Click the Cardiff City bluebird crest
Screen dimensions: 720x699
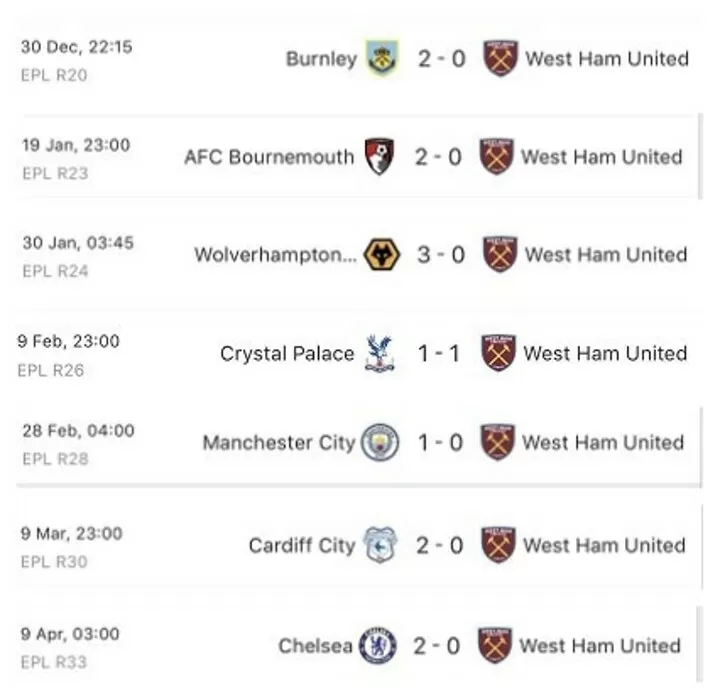click(x=380, y=545)
